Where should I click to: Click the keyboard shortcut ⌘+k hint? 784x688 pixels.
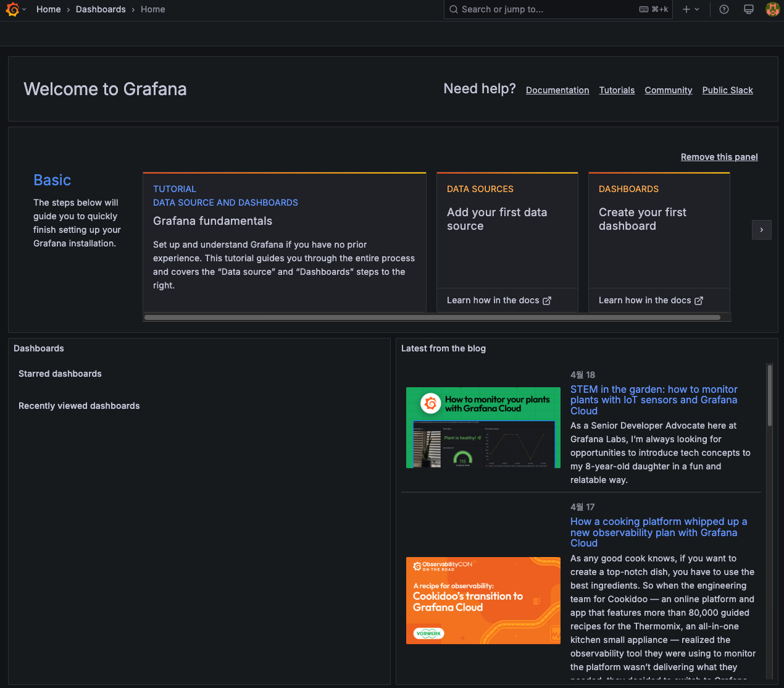[x=654, y=9]
